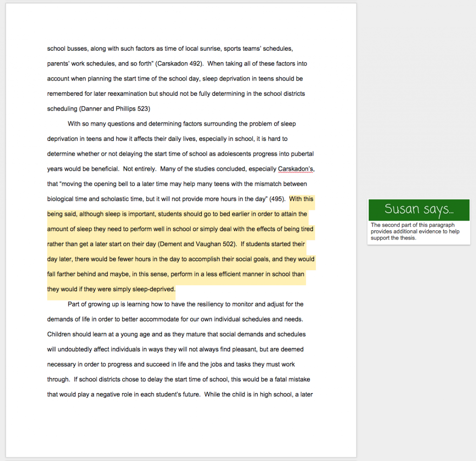476x461 pixels.
Task: Click the page number citation 495
Action: point(276,199)
